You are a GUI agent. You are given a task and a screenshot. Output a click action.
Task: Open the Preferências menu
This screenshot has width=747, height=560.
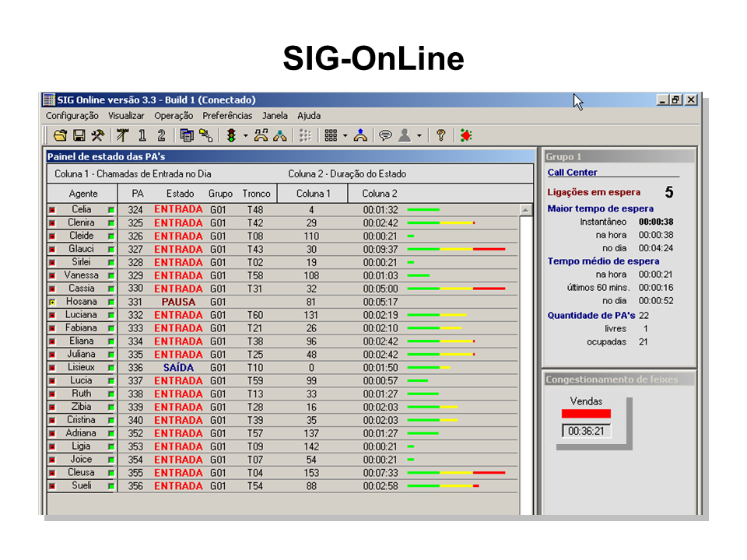(x=227, y=116)
